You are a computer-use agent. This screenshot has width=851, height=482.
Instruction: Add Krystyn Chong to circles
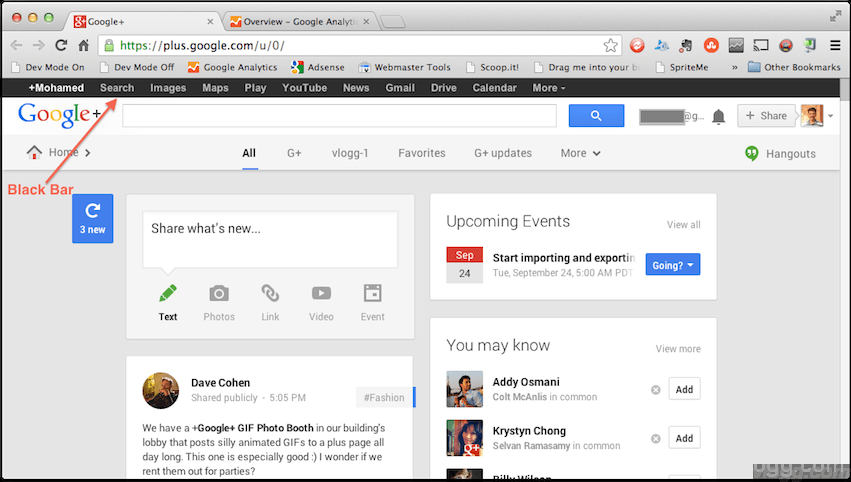click(684, 438)
